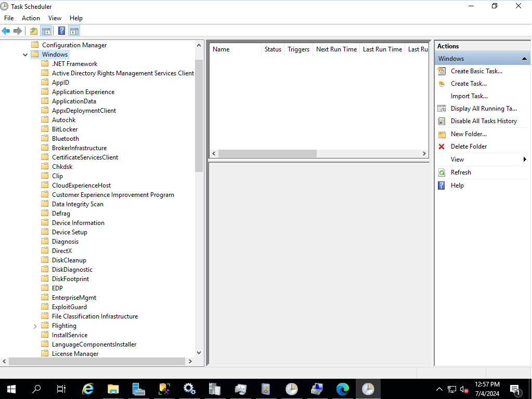Screen dimensions: 532x399
Task: Open the Action menu
Action: (x=31, y=18)
